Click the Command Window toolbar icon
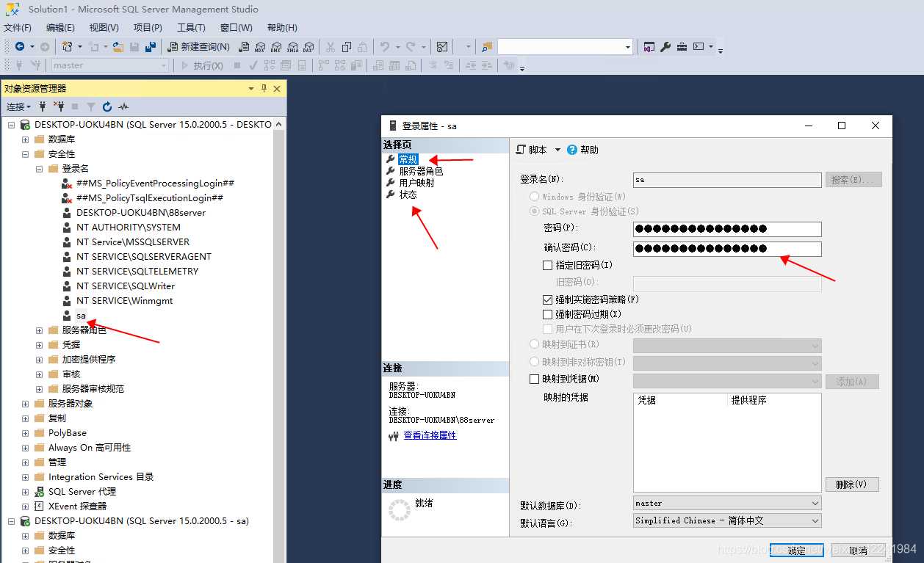Image resolution: width=924 pixels, height=563 pixels. pyautogui.click(x=699, y=46)
